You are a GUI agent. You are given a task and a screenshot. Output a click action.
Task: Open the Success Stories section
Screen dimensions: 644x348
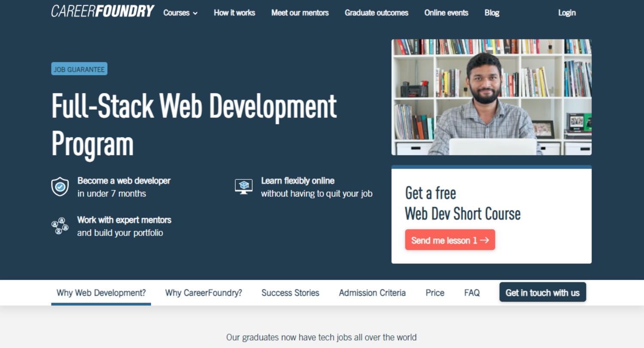click(x=290, y=293)
